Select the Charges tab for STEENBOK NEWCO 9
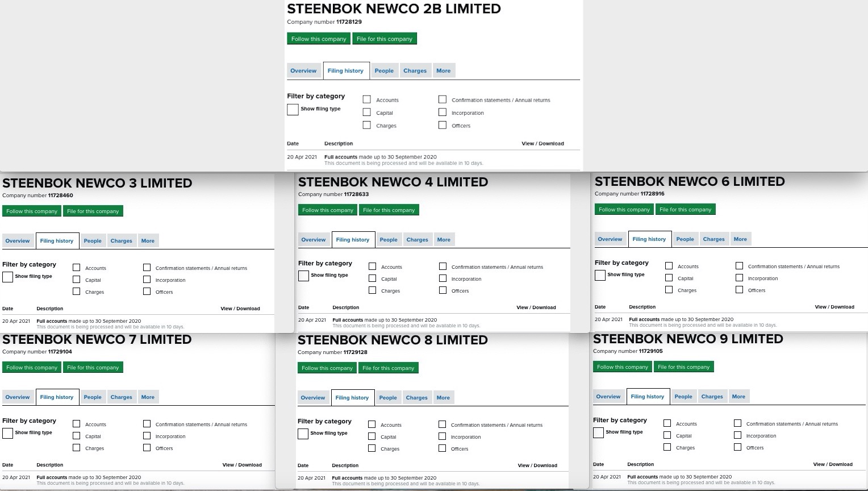The image size is (868, 491). 712,396
